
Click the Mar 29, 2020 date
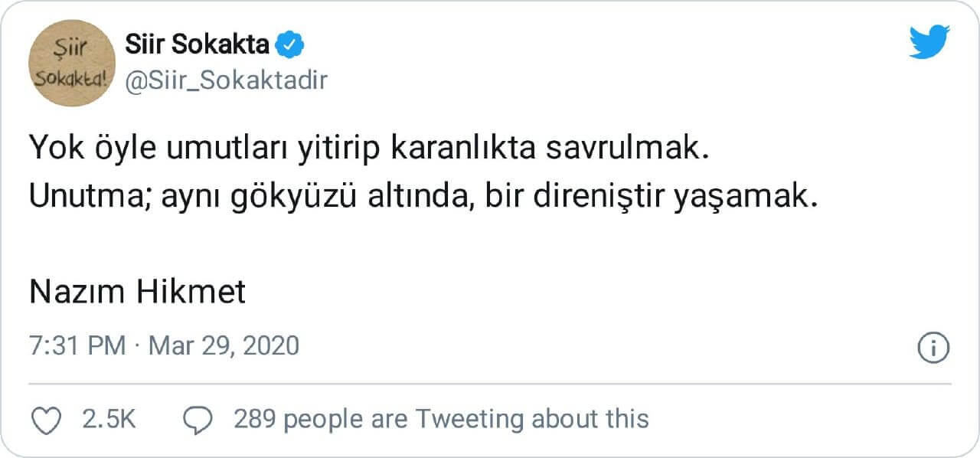click(224, 345)
